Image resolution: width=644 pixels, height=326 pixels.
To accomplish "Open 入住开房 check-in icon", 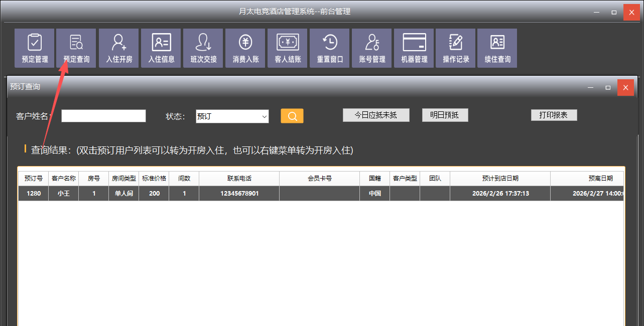I will click(119, 48).
